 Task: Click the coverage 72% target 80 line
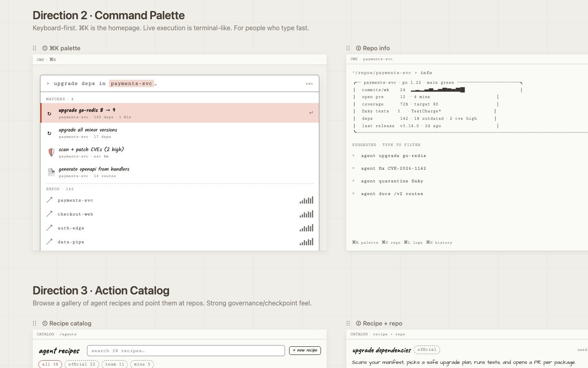click(400, 104)
